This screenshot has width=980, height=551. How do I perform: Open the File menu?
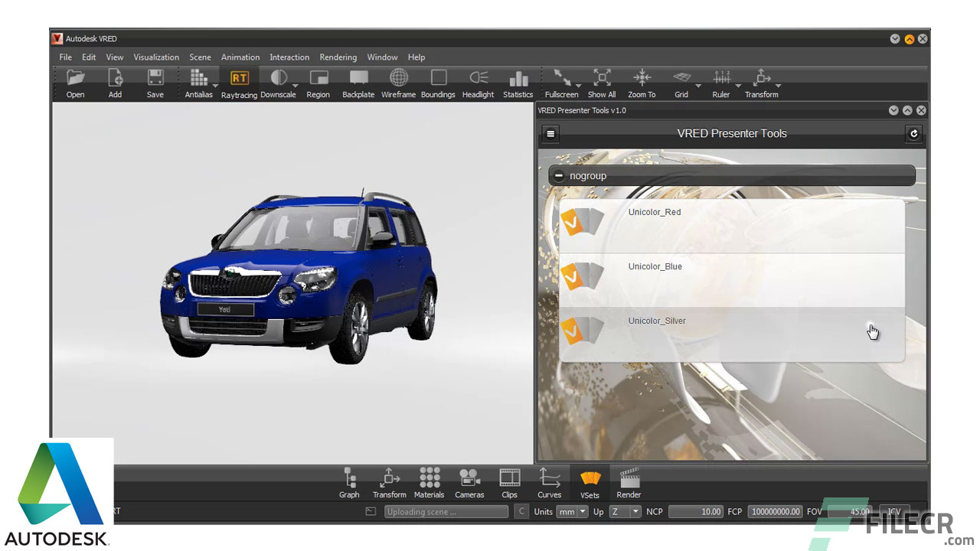point(66,57)
